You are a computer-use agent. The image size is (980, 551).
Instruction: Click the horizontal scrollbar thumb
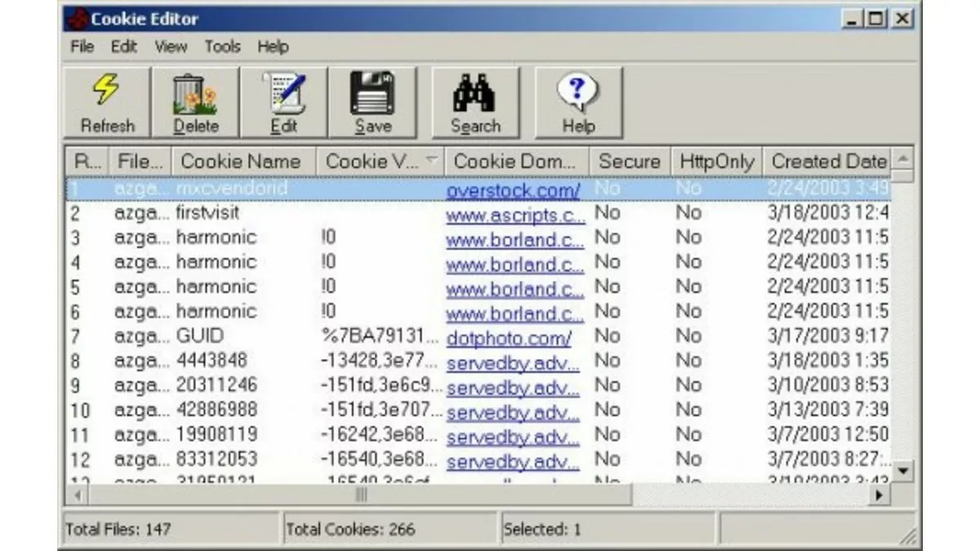click(x=360, y=495)
